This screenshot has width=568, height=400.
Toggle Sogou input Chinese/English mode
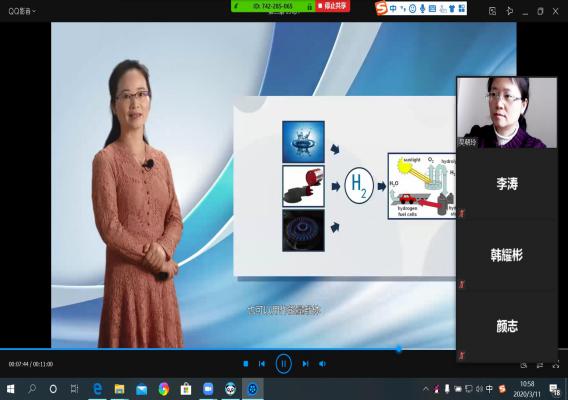[x=393, y=8]
